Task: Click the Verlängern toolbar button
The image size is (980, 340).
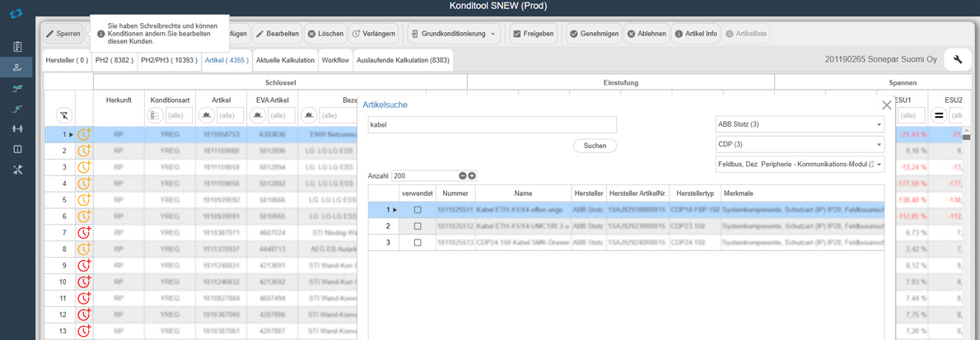Action: 373,33
